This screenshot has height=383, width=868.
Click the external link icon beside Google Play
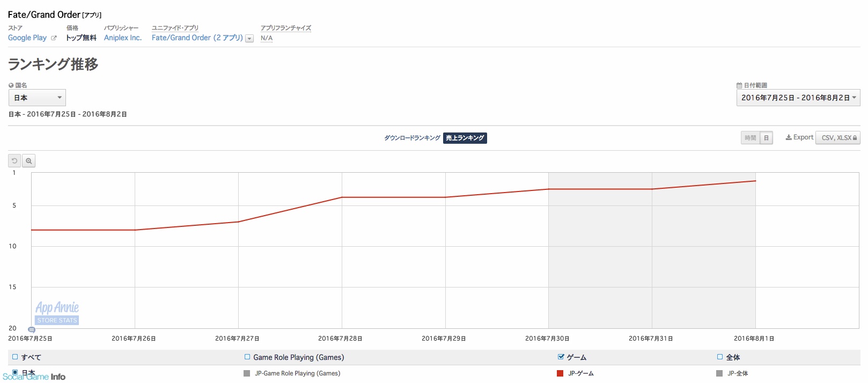(54, 38)
